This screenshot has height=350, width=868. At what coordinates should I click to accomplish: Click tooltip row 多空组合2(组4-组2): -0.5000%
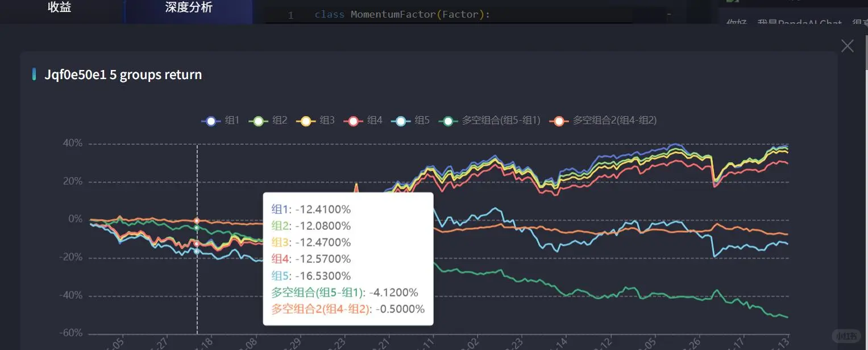tap(348, 309)
